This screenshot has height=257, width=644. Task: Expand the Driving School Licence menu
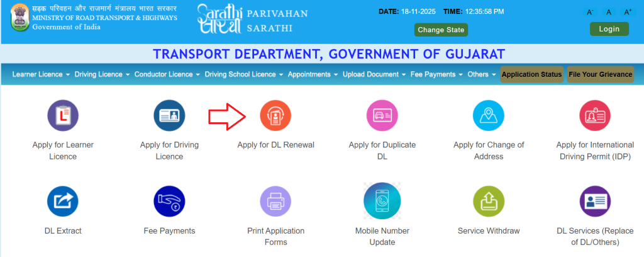click(x=244, y=74)
